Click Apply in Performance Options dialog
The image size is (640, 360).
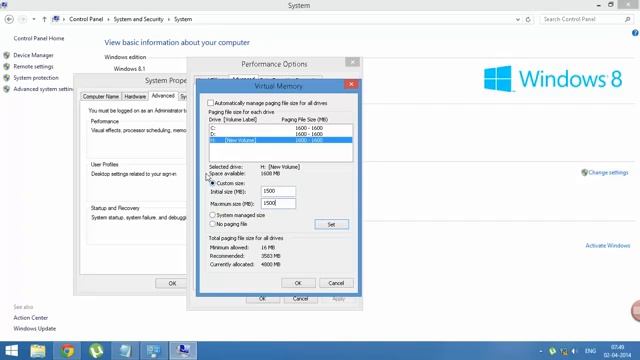coord(338,299)
